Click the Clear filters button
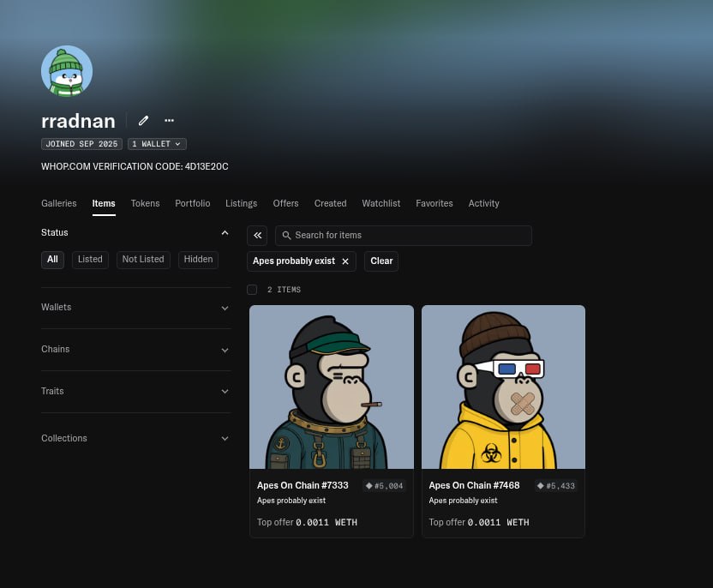 click(x=381, y=261)
